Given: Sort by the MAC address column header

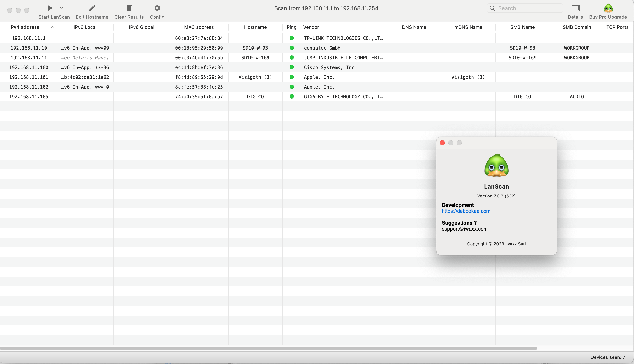Looking at the screenshot, I should 199,27.
